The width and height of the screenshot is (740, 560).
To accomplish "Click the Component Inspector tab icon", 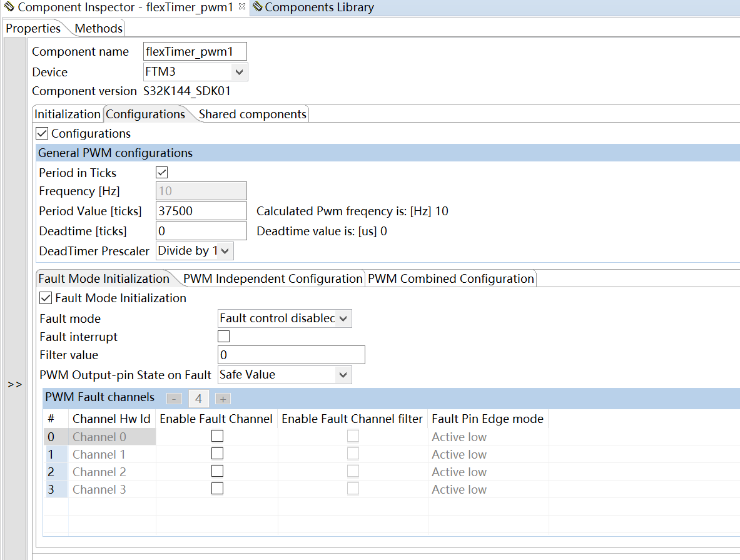I will pos(9,7).
